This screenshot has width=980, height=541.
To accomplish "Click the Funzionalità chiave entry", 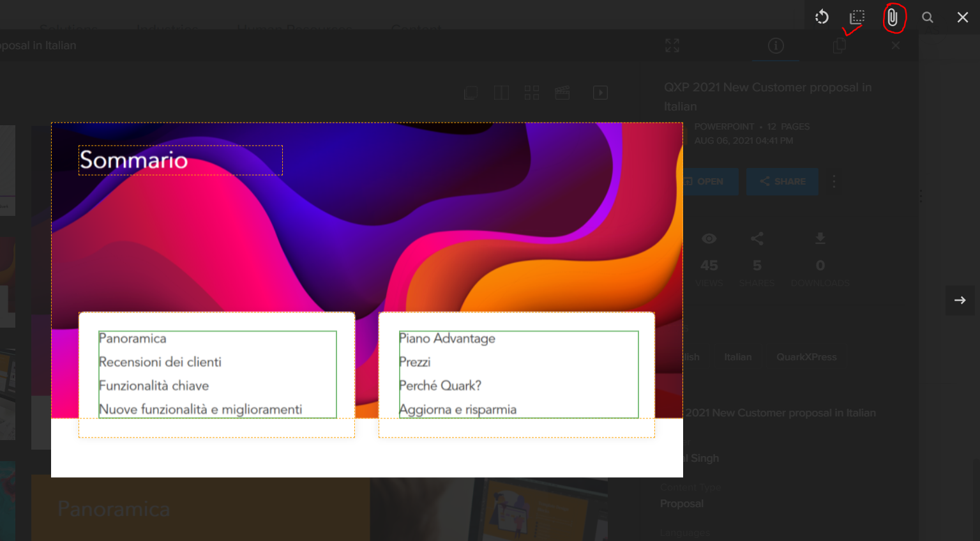I will click(x=154, y=386).
